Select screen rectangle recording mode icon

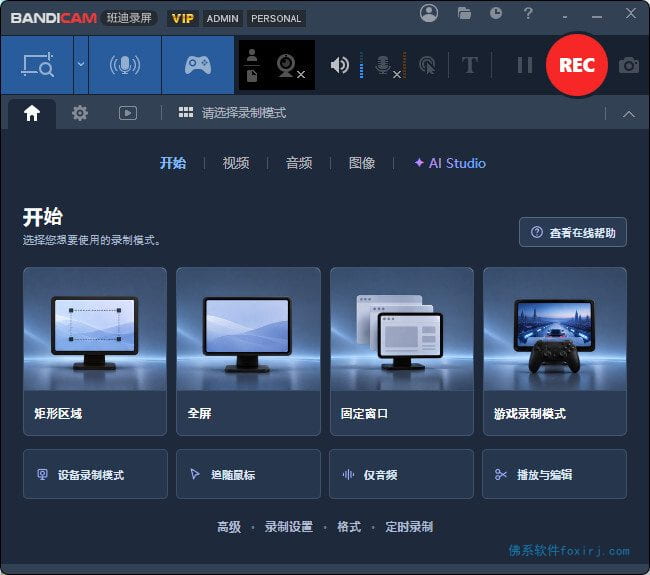[x=37, y=65]
